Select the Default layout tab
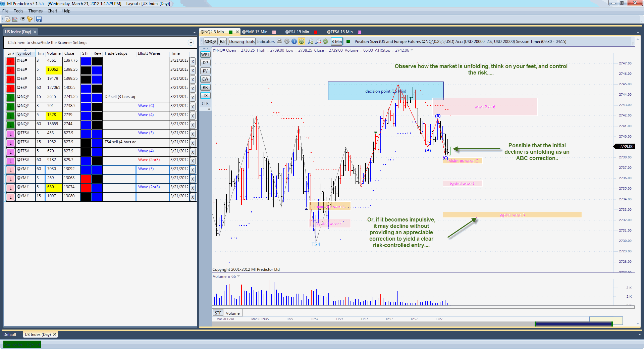 coord(10,335)
